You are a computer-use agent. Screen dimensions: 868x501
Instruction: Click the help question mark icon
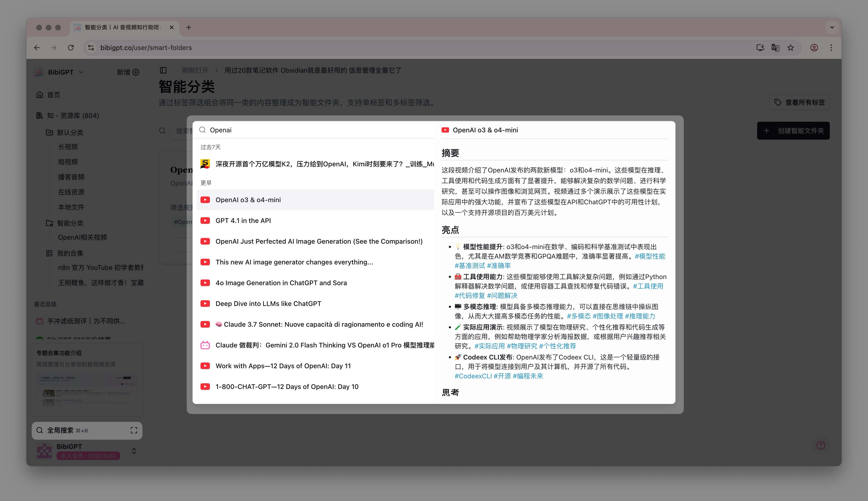click(821, 445)
